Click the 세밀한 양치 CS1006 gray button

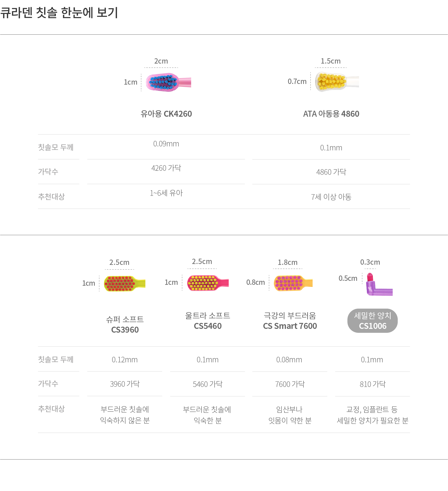[372, 320]
